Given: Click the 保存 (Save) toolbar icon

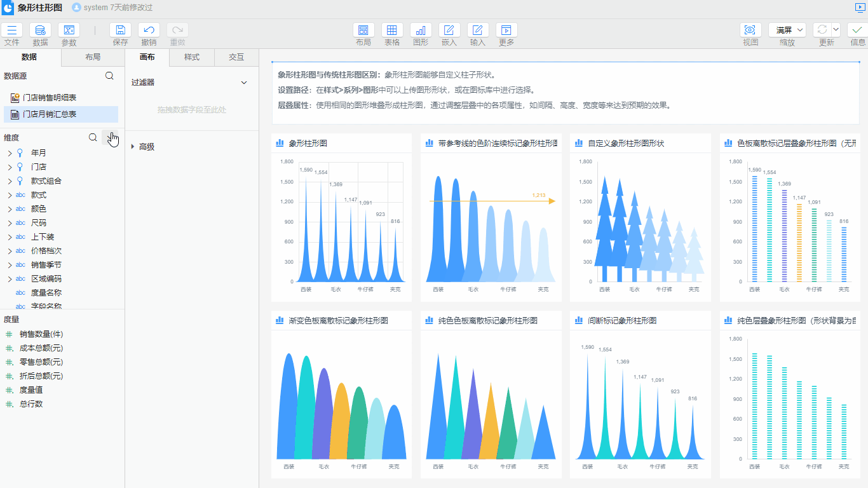Looking at the screenshot, I should coord(120,30).
